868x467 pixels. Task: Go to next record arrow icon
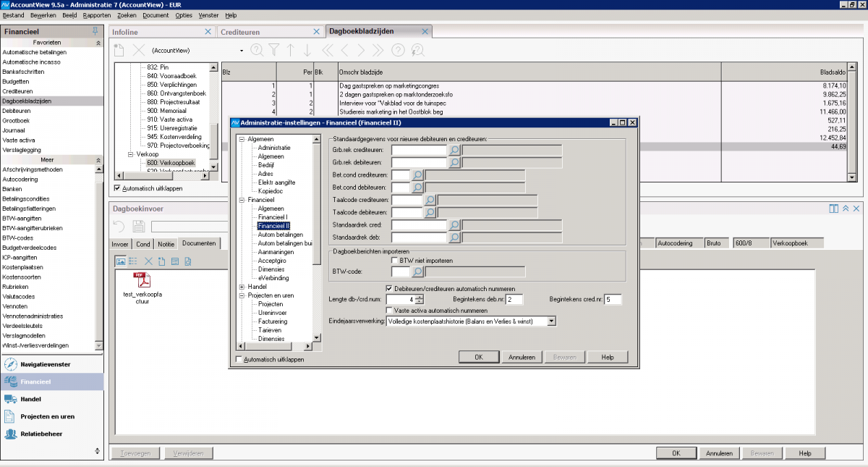tap(362, 50)
